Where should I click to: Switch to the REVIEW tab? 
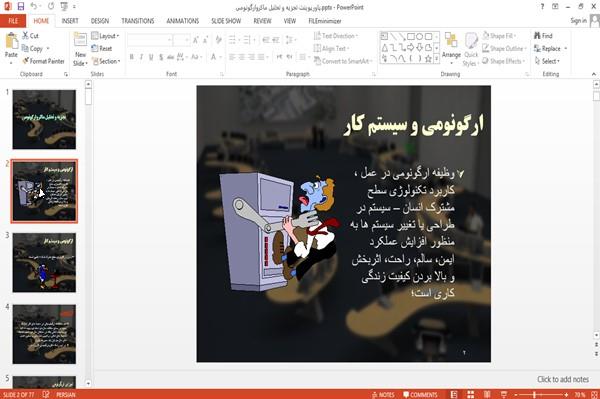(262, 21)
